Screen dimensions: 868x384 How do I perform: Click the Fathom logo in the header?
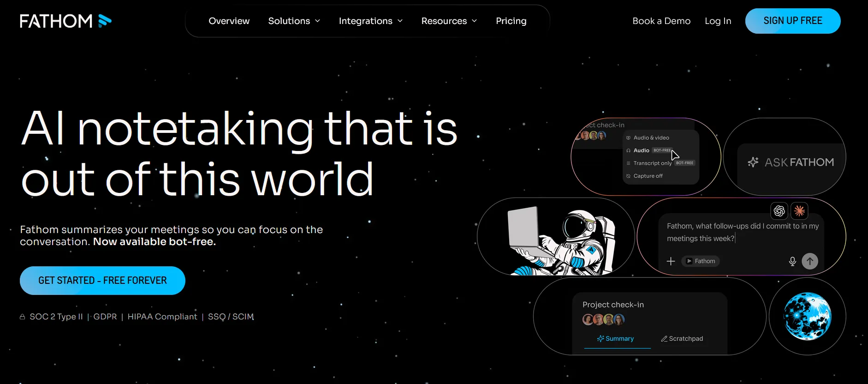pos(65,21)
